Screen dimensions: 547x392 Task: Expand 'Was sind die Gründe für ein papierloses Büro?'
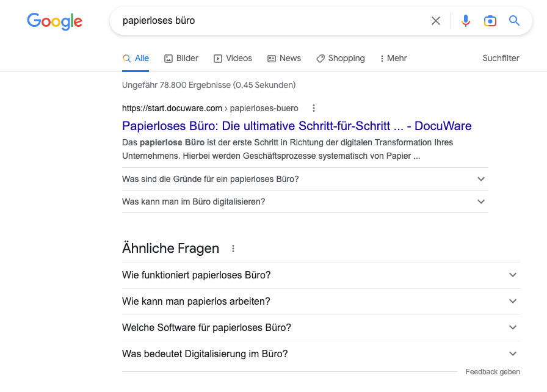click(305, 179)
